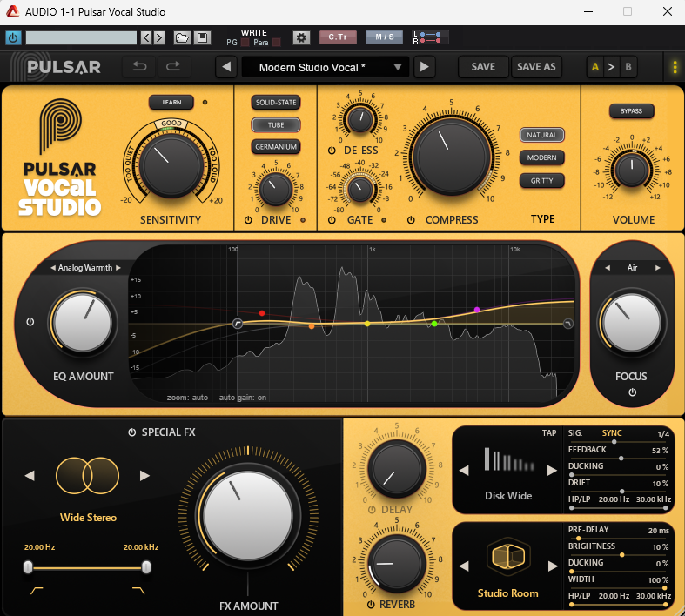Select MODERN compressor type

tap(541, 157)
